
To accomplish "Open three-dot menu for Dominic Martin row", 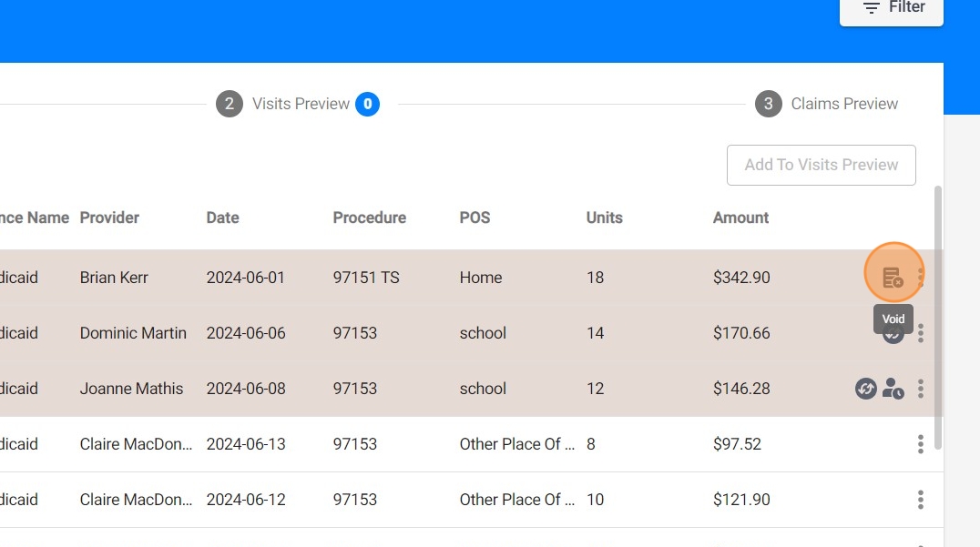I will (921, 333).
